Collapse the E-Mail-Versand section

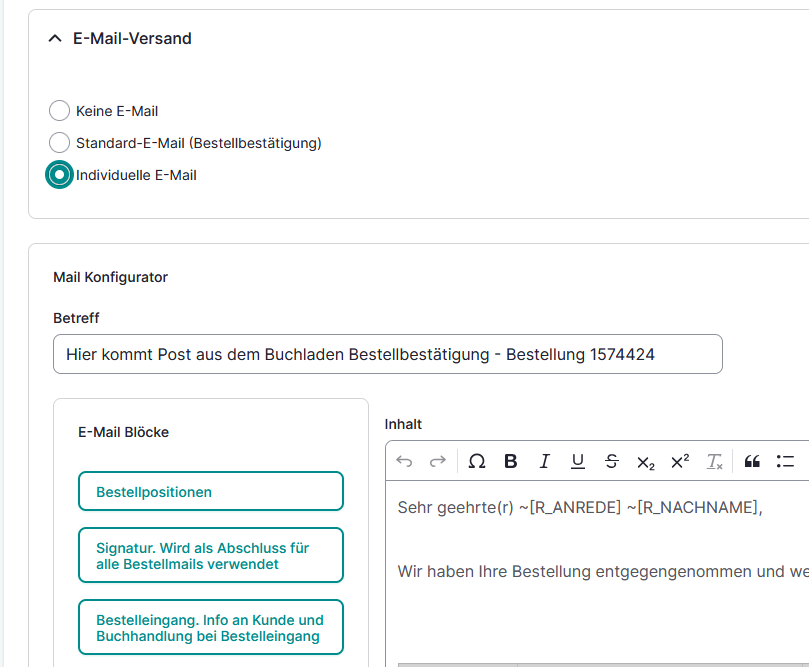pos(55,39)
